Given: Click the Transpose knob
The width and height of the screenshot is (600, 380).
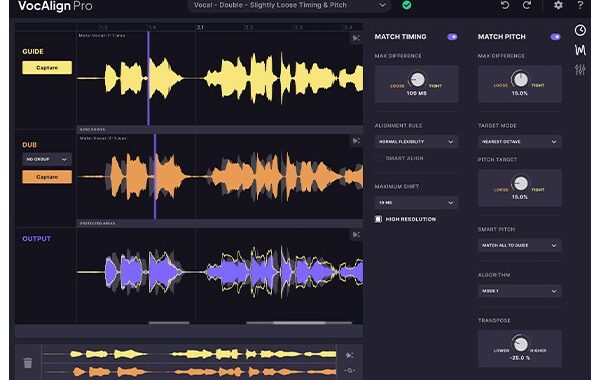Looking at the screenshot, I should point(520,344).
